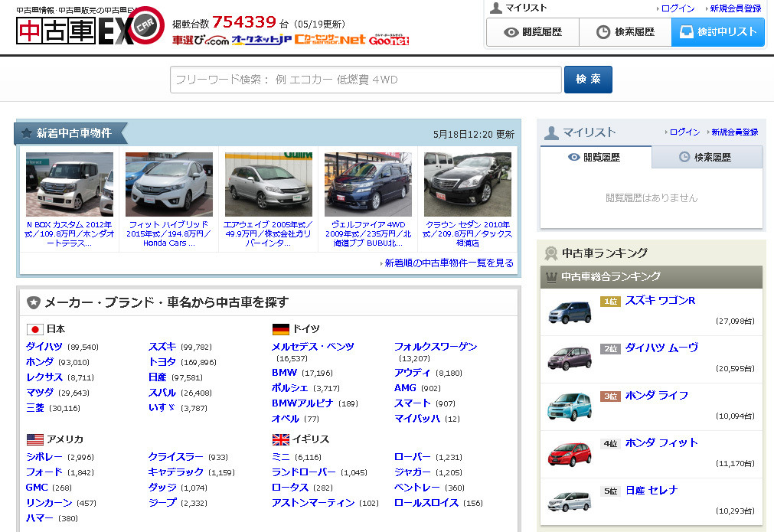Browse ロールスロイス used cars

pyautogui.click(x=426, y=503)
